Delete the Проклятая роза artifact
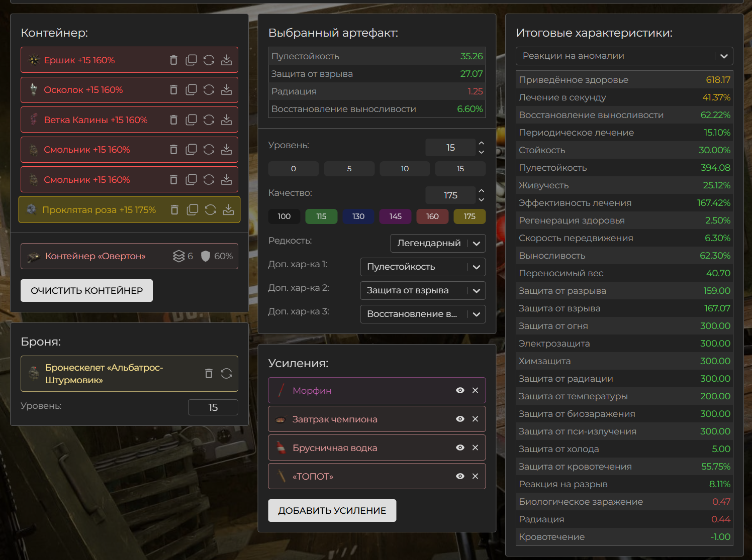752x560 pixels. pos(174,210)
